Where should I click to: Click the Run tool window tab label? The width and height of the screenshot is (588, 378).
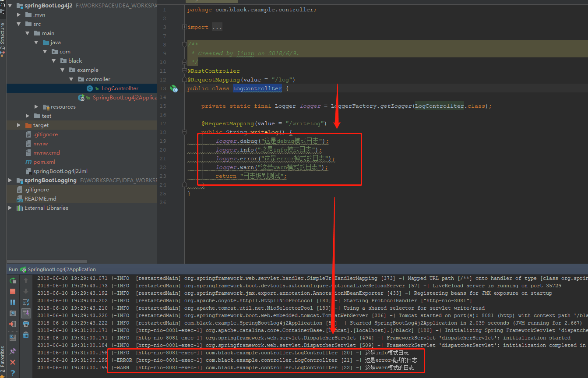[13, 269]
